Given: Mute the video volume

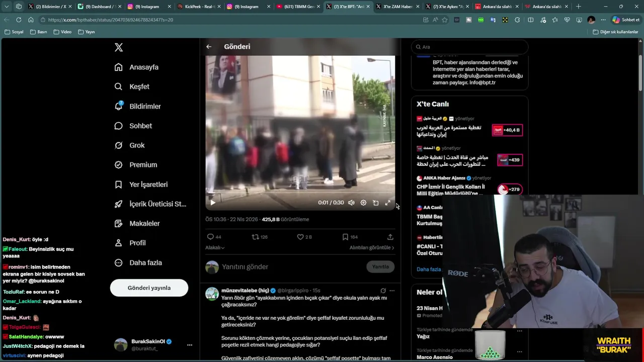Looking at the screenshot, I should [351, 203].
